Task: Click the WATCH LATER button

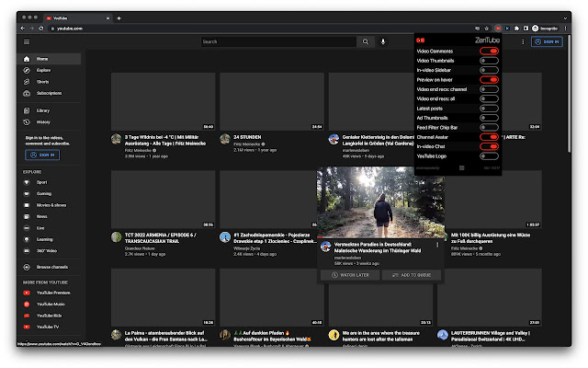Action: (350, 275)
